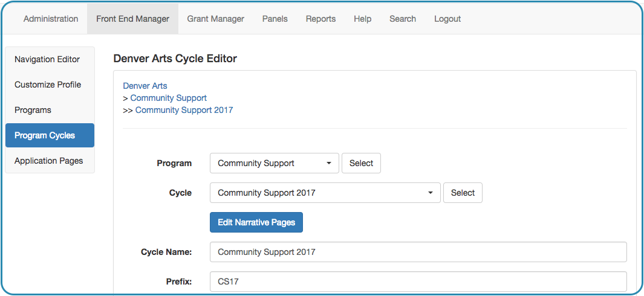Viewport: 644px width, 296px height.
Task: Select Navigation Editor in the sidebar
Action: tap(50, 60)
